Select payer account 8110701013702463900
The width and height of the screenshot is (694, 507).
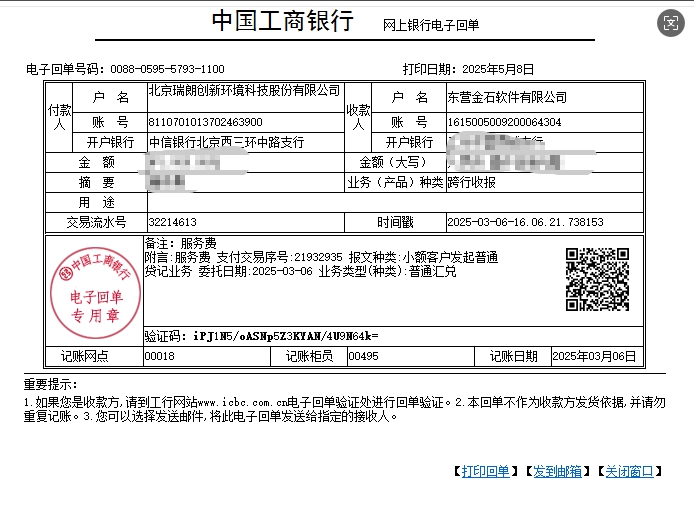[x=205, y=122]
